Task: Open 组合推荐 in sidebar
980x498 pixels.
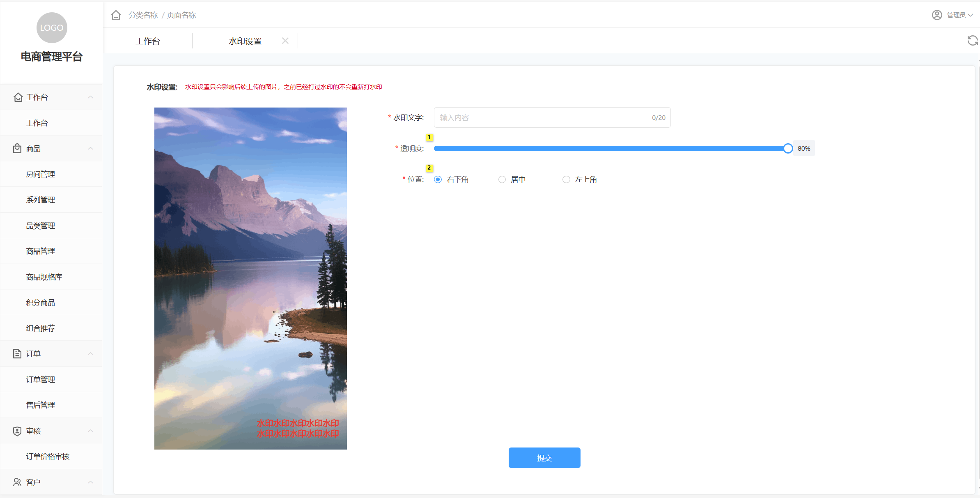Action: [51, 328]
